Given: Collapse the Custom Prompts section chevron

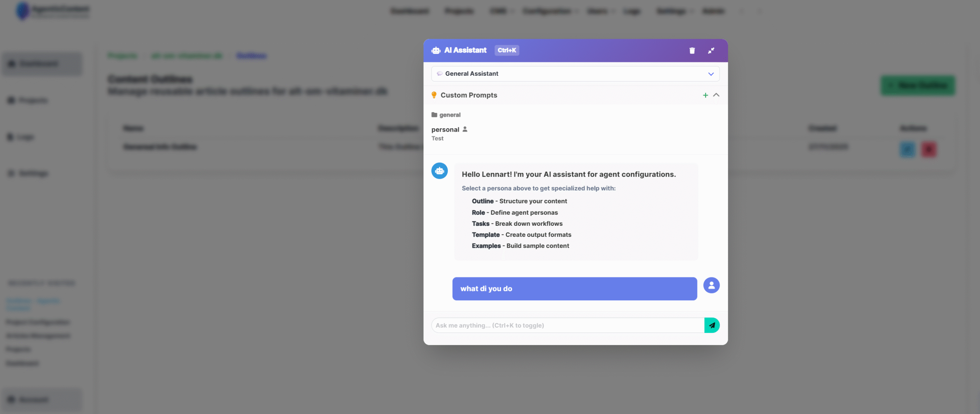Looking at the screenshot, I should coord(716,95).
